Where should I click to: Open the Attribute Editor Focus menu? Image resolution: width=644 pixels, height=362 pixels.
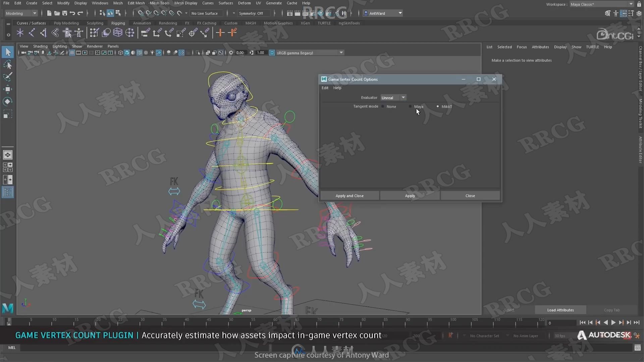(x=522, y=47)
